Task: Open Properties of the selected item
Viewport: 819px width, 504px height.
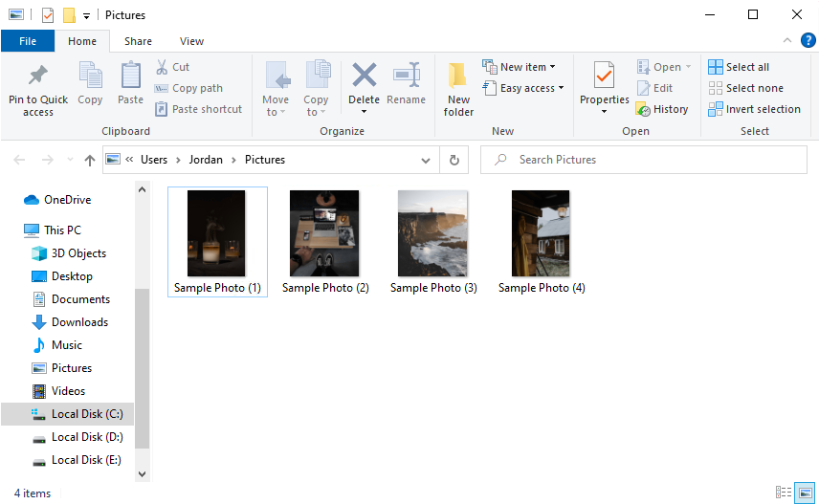Action: [x=605, y=82]
